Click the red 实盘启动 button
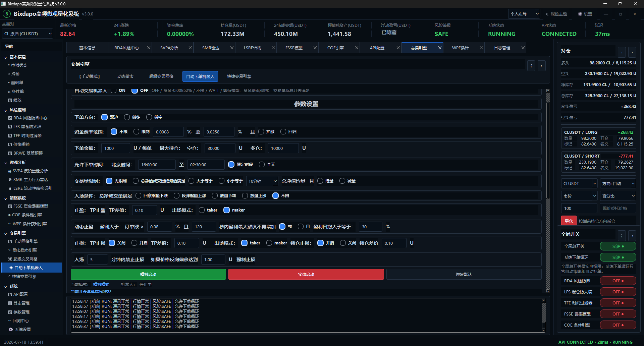The width and height of the screenshot is (644, 346). 306,274
